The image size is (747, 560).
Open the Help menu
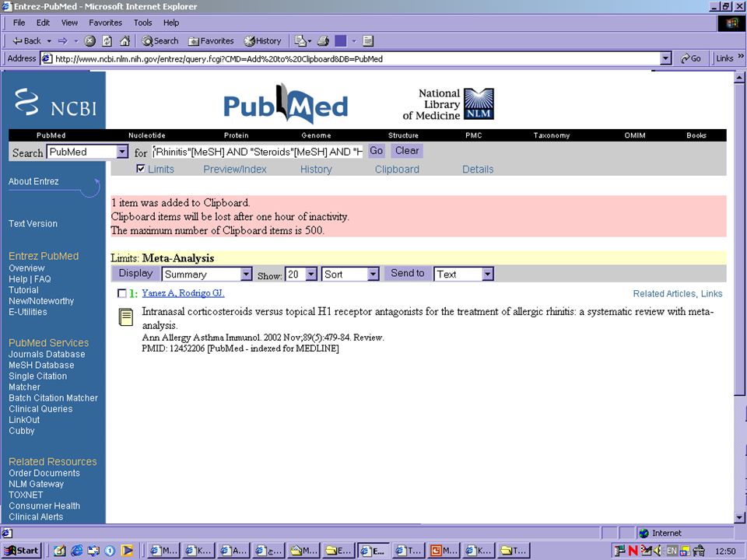point(171,23)
